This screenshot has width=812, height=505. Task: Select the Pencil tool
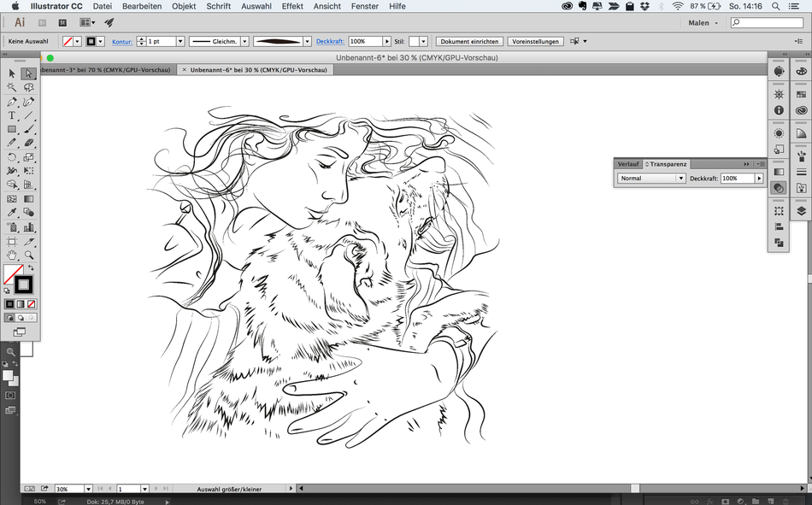pos(12,143)
